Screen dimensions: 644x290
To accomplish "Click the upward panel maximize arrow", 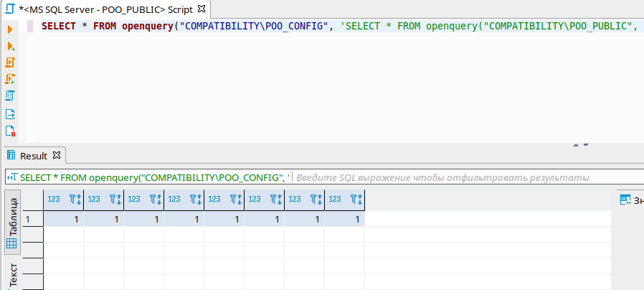I will [576, 145].
